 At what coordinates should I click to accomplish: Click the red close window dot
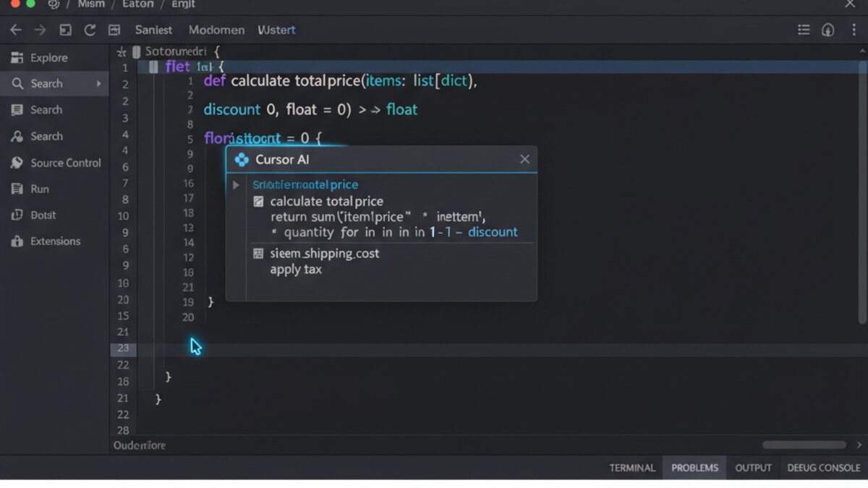(15, 3)
